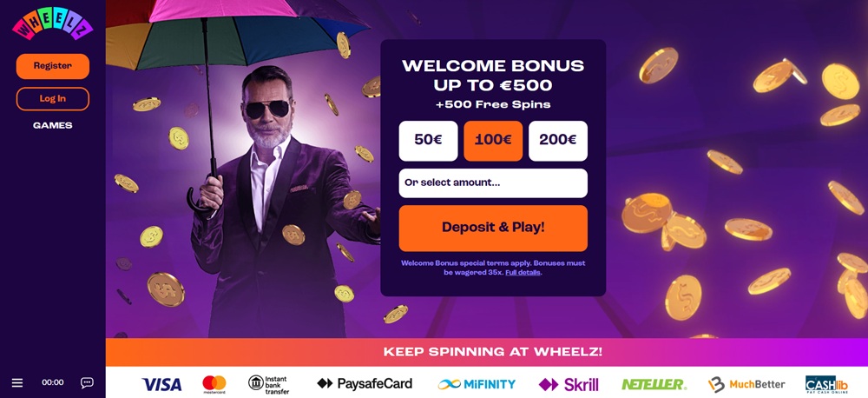The image size is (868, 398).
Task: Open the 'Or select amount...' field
Action: click(493, 183)
